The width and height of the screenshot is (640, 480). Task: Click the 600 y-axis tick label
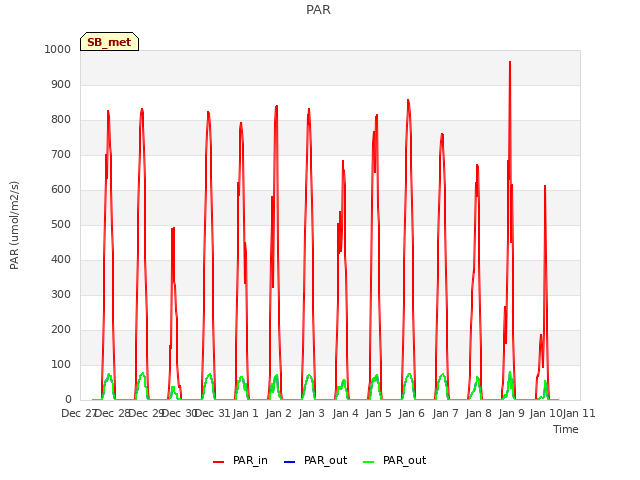(x=61, y=189)
